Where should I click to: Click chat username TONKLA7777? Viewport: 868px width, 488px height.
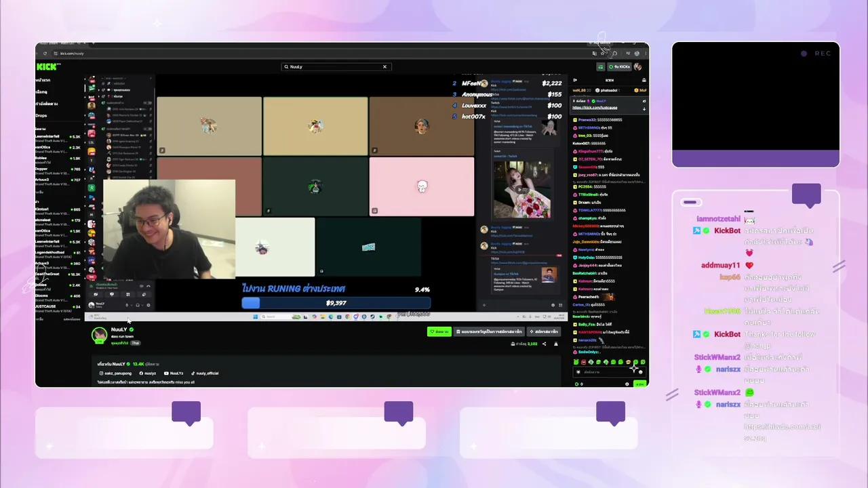(589, 210)
